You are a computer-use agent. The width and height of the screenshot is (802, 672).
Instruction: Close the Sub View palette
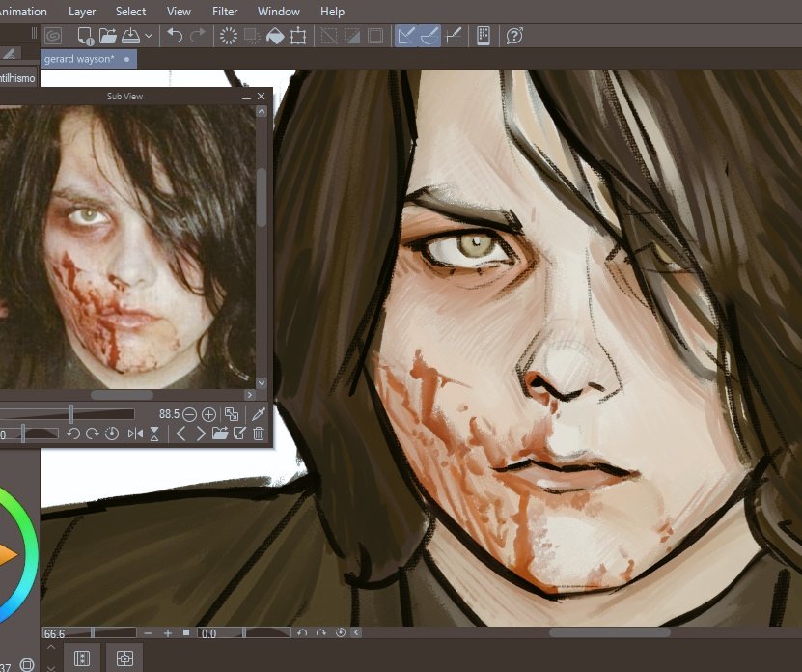tap(262, 97)
